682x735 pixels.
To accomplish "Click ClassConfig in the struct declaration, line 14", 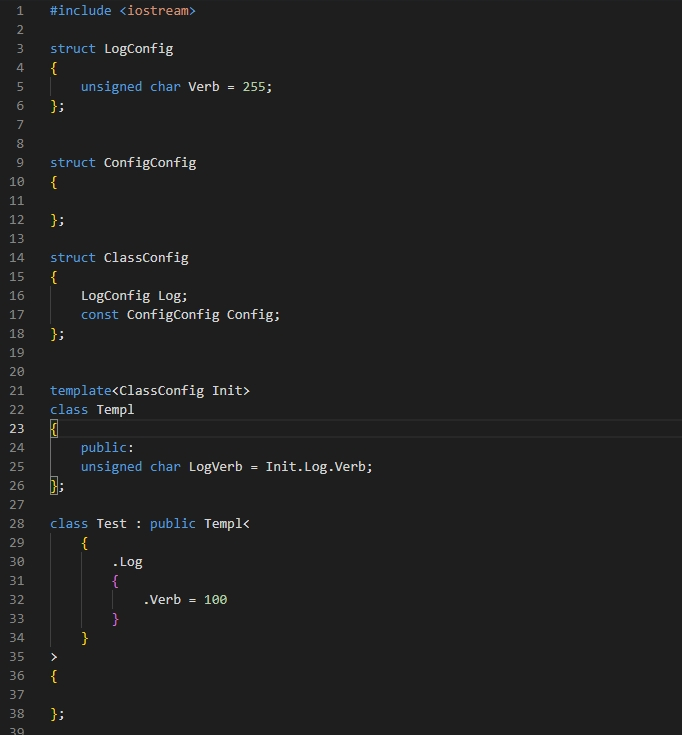I will tap(146, 257).
